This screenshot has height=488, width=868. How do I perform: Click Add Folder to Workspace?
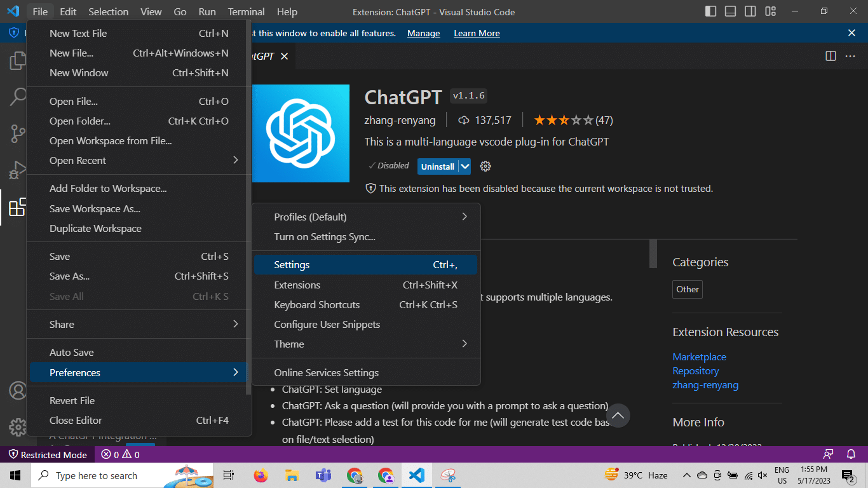[x=139, y=188]
